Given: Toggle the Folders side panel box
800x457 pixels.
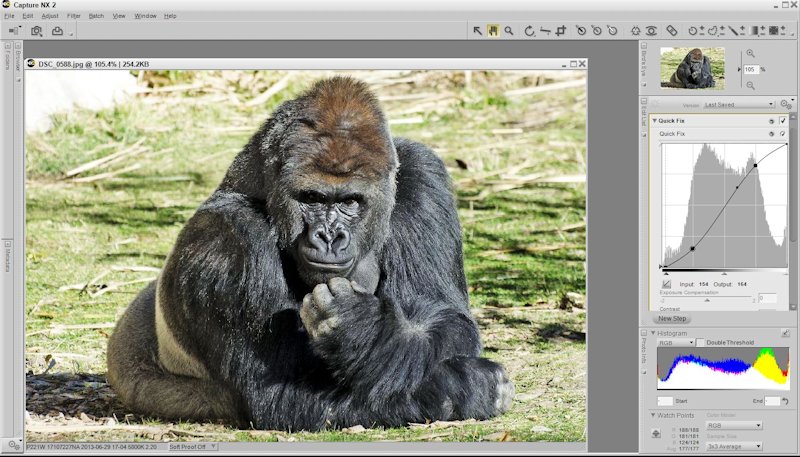Looking at the screenshot, I should coord(8,46).
